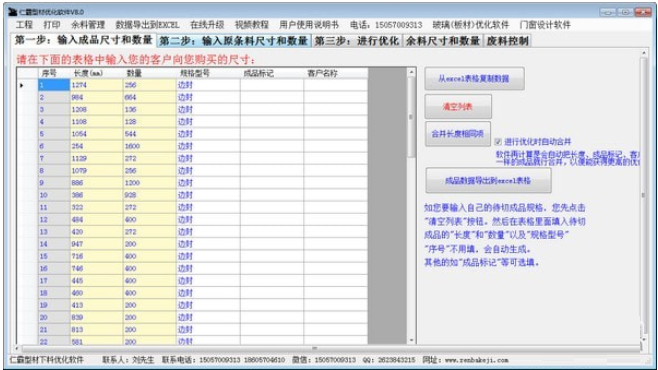
Task: Open 用户使用说明书 from the menu bar
Action: [x=309, y=25]
